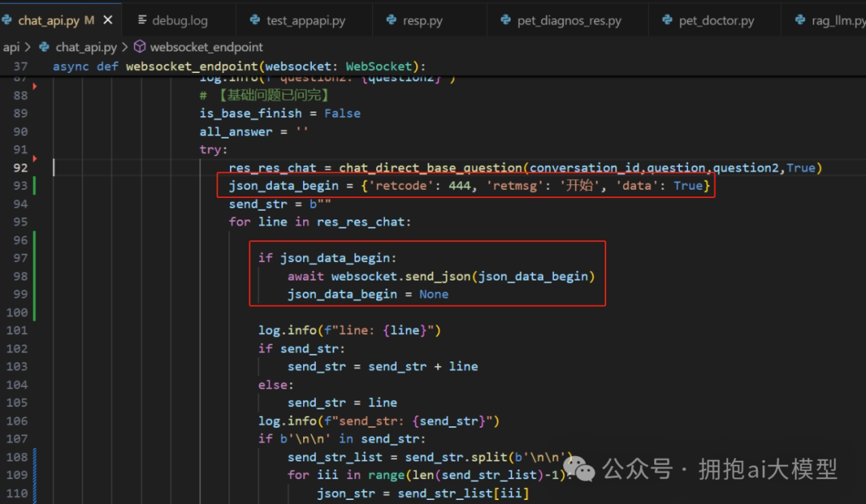This screenshot has width=866, height=504.
Task: Click the Python file icon in breadcrumb
Action: [44, 47]
